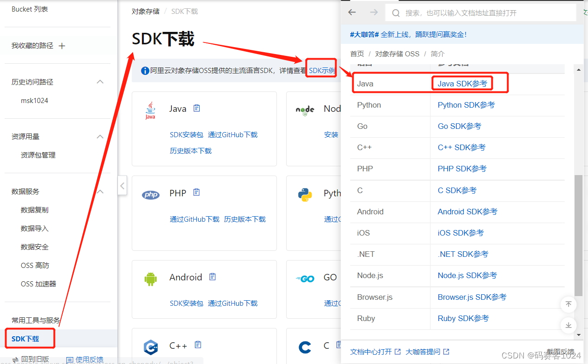The width and height of the screenshot is (588, 364).
Task: Open iOS SDK参考 link
Action: 461,233
